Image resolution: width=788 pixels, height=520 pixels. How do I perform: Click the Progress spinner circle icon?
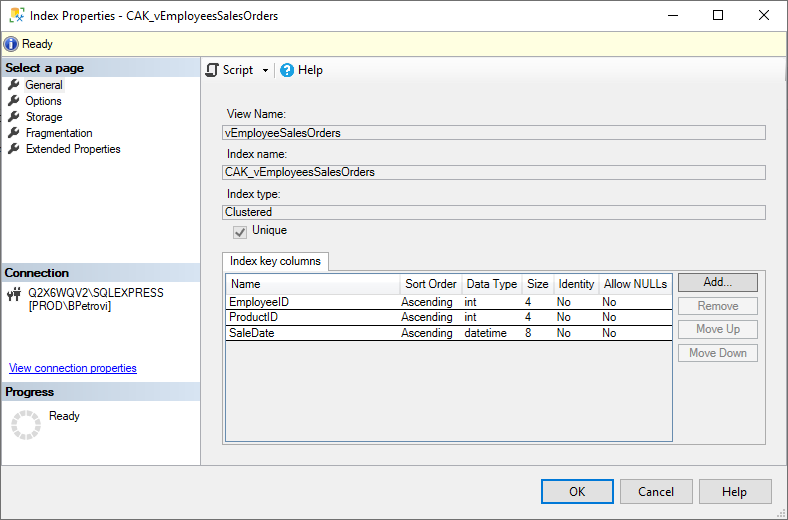point(26,425)
